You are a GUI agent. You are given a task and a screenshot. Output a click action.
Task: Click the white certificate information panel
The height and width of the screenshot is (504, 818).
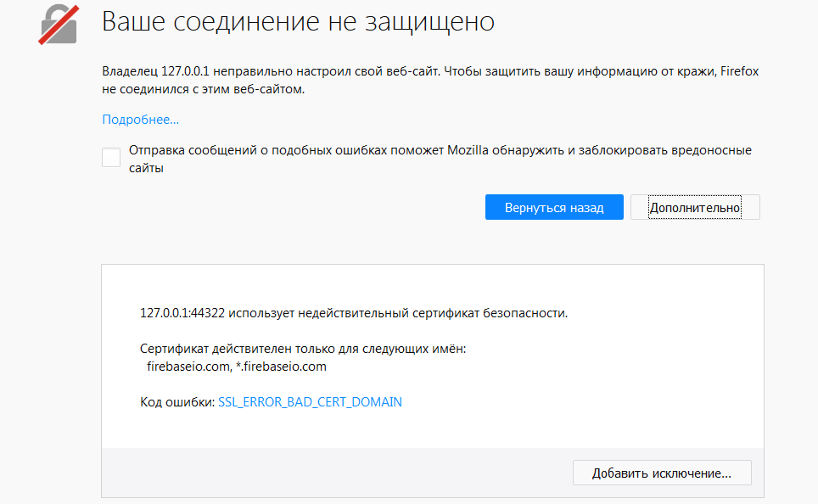click(x=432, y=356)
